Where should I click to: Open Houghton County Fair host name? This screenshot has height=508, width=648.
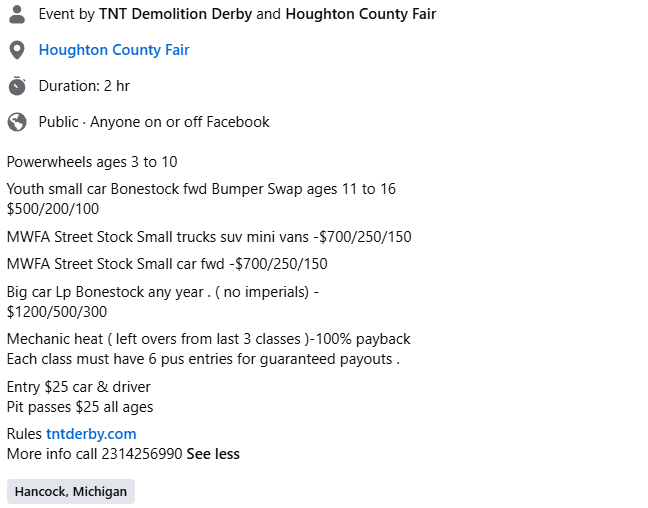[x=361, y=14]
